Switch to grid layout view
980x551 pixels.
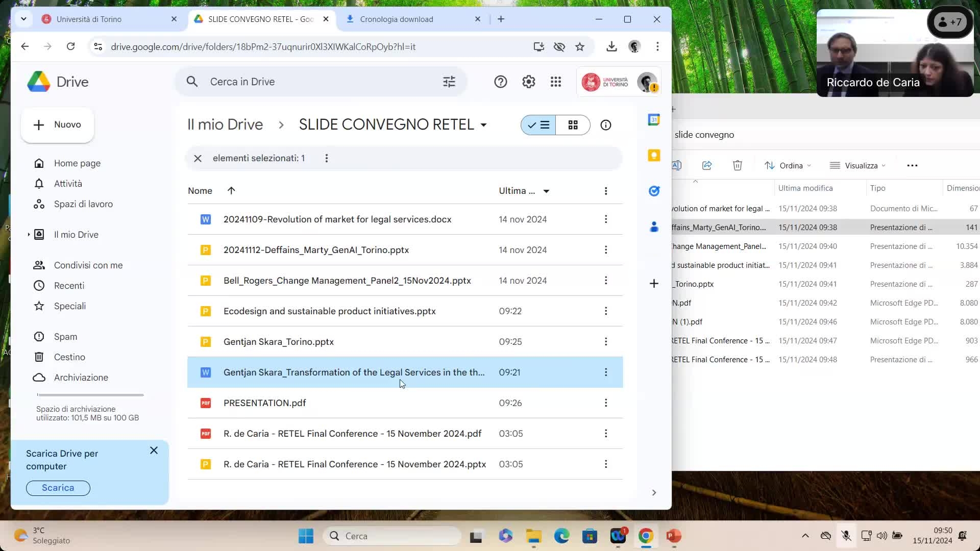tap(573, 125)
